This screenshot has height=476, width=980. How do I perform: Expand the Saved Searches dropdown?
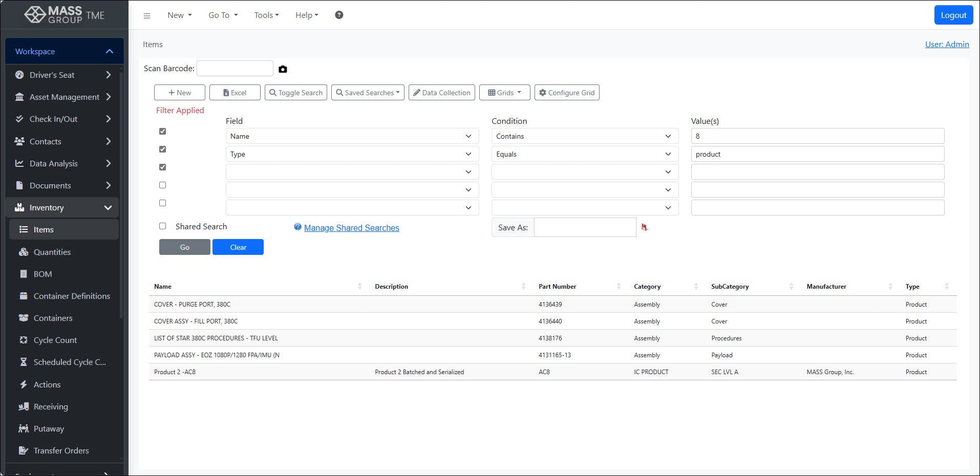click(368, 93)
